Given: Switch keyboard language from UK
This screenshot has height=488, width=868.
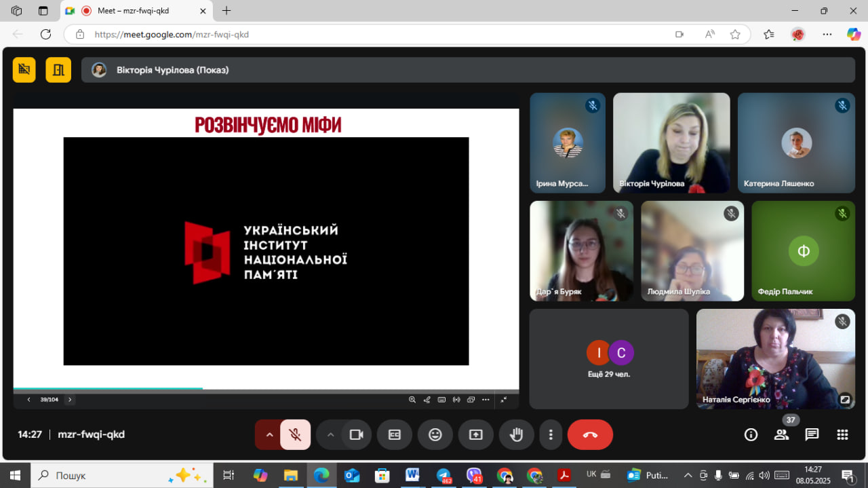Looking at the screenshot, I should tap(591, 474).
